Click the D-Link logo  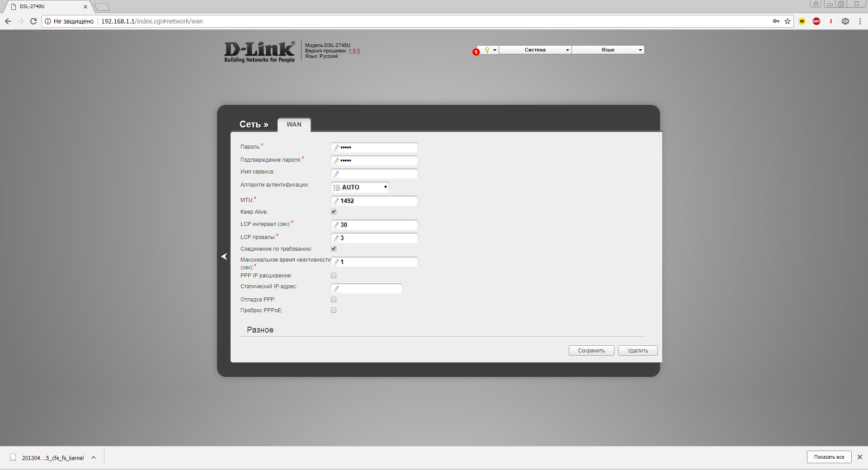tap(259, 52)
